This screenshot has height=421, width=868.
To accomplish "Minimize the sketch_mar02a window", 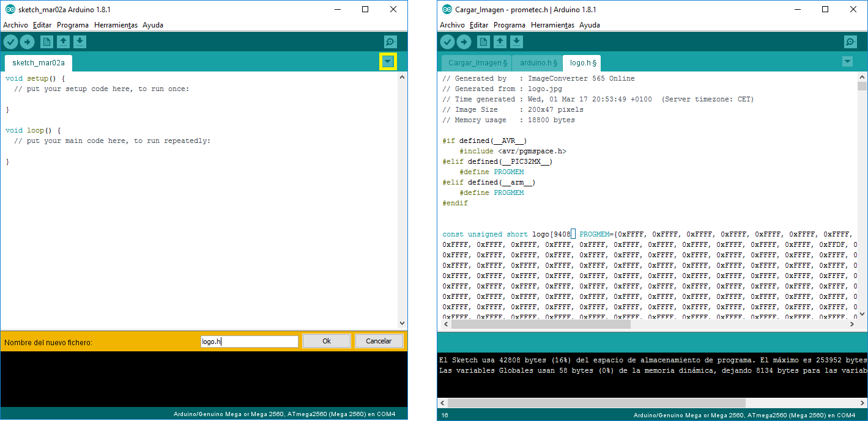I will click(337, 9).
